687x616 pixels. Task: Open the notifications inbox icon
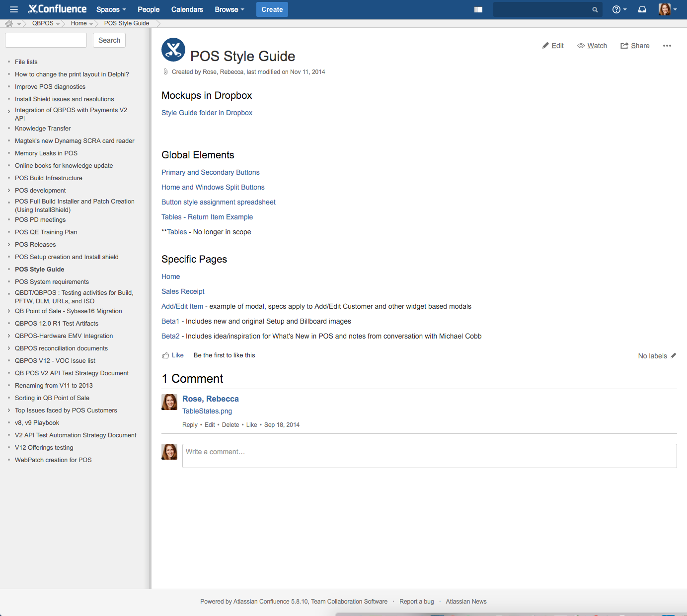pyautogui.click(x=642, y=9)
